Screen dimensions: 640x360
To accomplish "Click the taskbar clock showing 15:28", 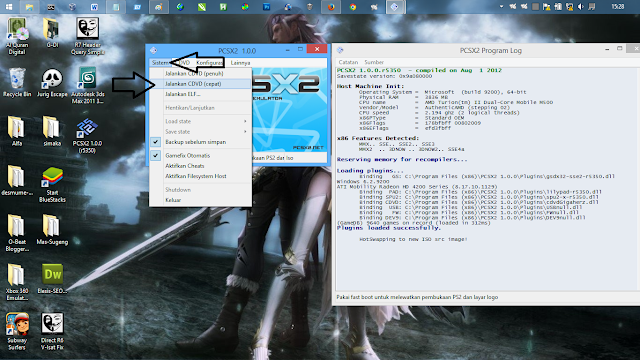I will click(618, 7).
